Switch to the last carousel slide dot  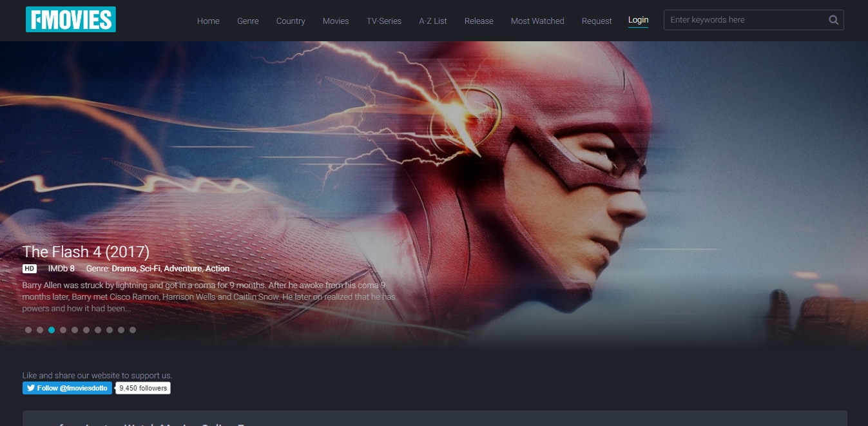click(133, 330)
